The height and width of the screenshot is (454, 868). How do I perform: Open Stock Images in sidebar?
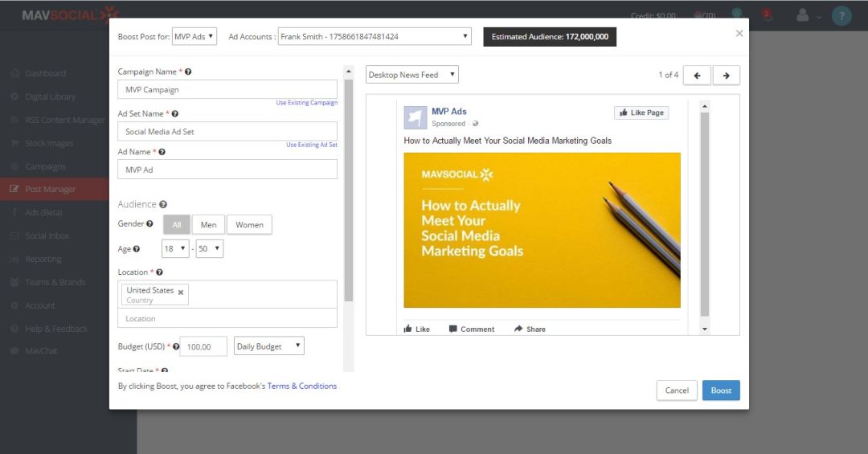pyautogui.click(x=49, y=143)
